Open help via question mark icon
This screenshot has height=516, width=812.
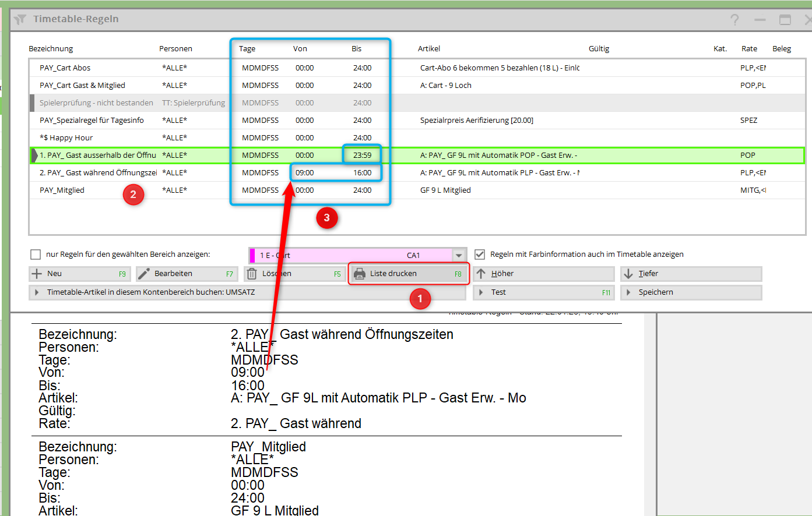(x=734, y=20)
